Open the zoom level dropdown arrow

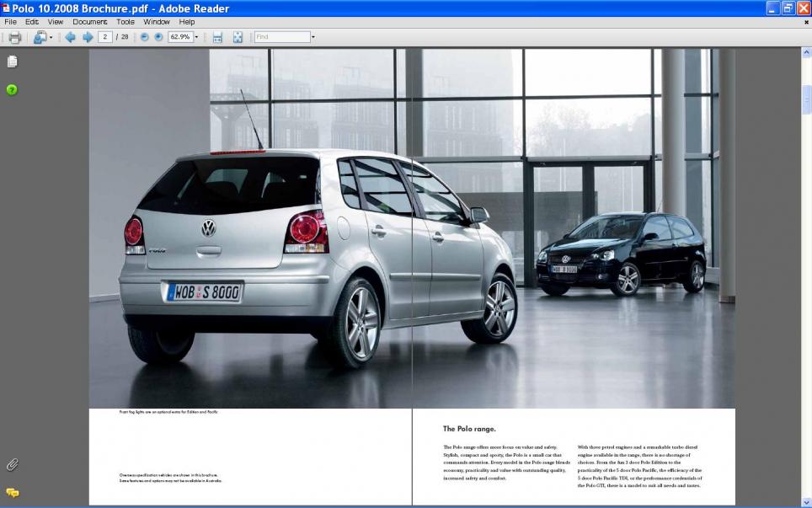(196, 37)
